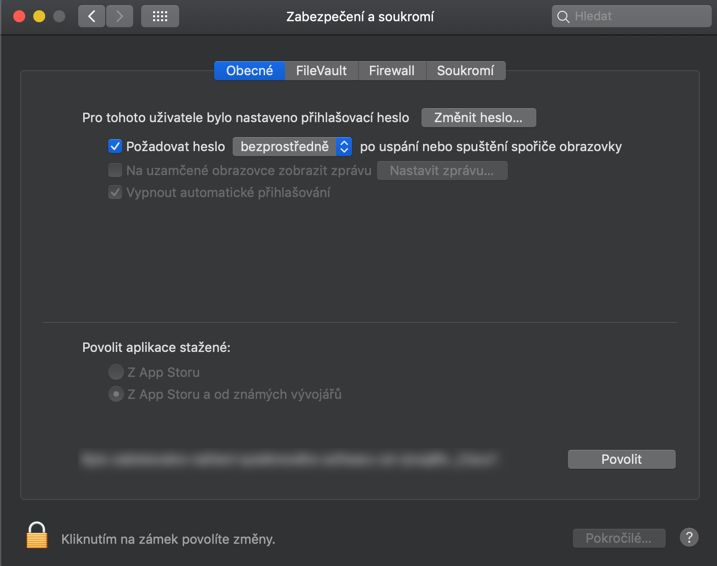The image size is (717, 566).
Task: Close the window with the red button
Action: point(19,16)
